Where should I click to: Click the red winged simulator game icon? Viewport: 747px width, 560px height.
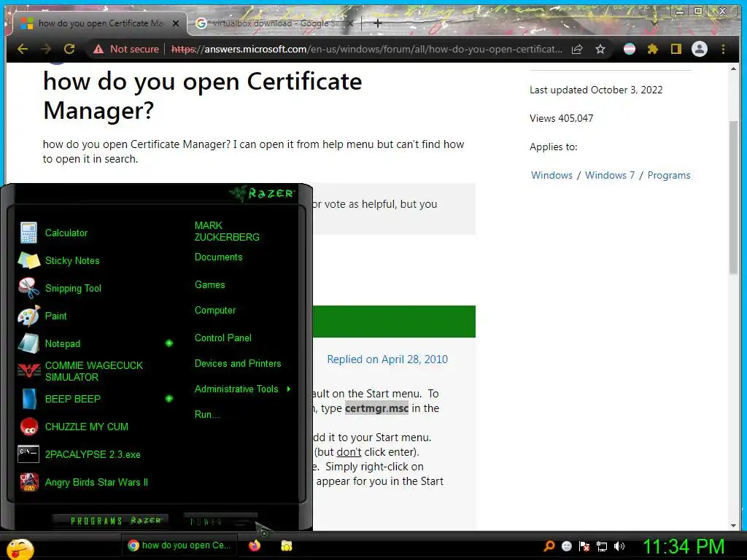[28, 371]
